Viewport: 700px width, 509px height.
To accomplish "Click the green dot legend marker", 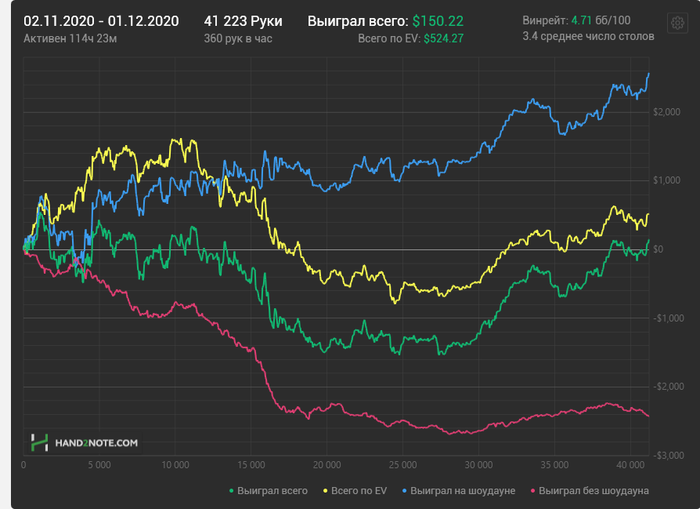I will (x=231, y=491).
